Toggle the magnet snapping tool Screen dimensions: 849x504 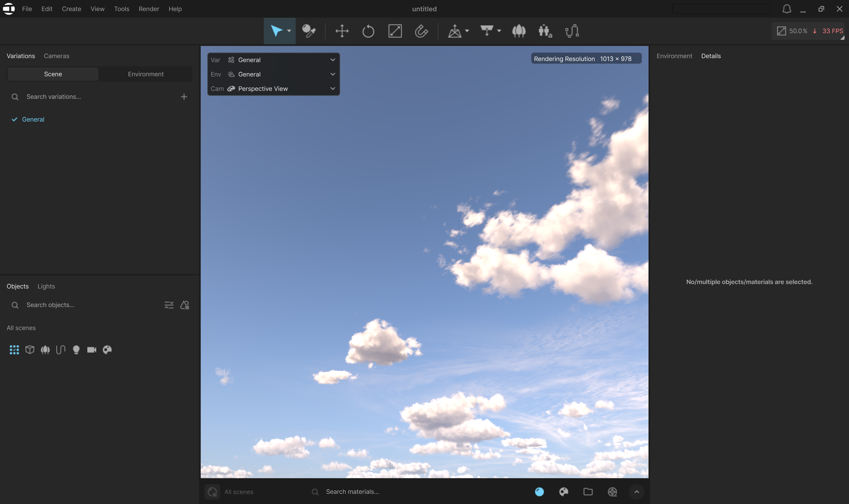click(x=421, y=31)
